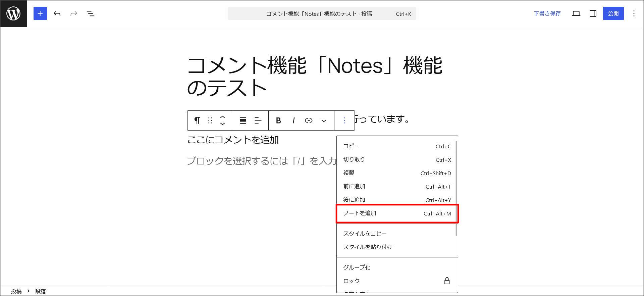
Task: Click 下書き保存 to save draft
Action: [x=547, y=13]
